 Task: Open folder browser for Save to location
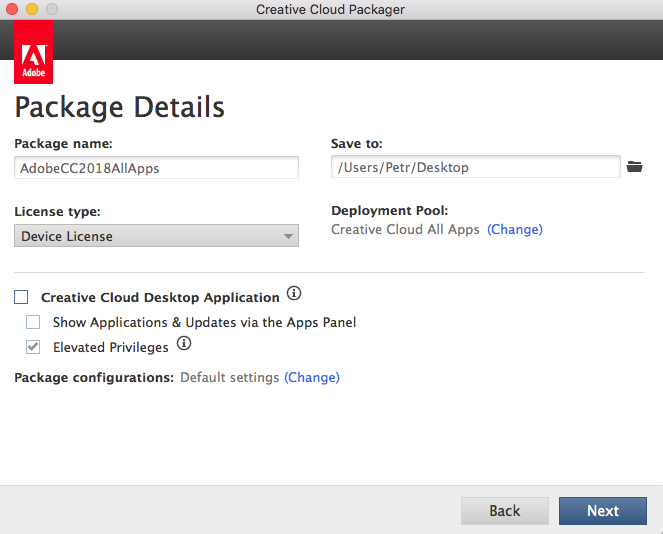tap(634, 167)
